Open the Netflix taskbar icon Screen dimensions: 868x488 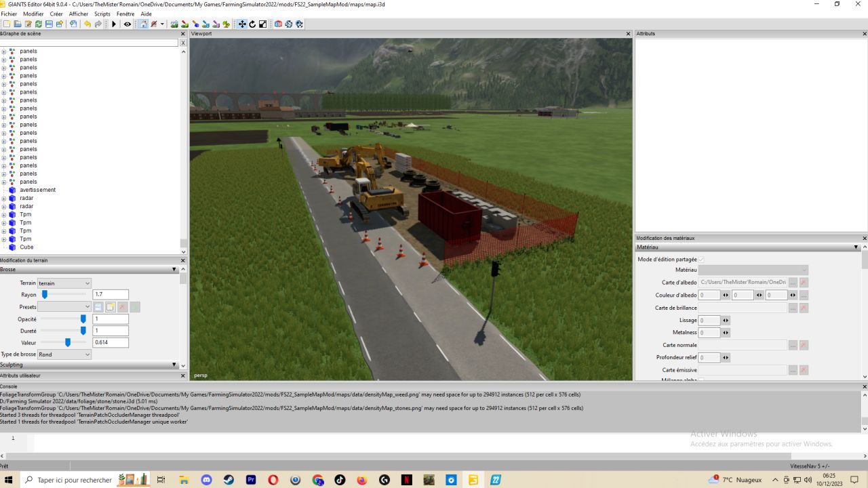tap(406, 480)
